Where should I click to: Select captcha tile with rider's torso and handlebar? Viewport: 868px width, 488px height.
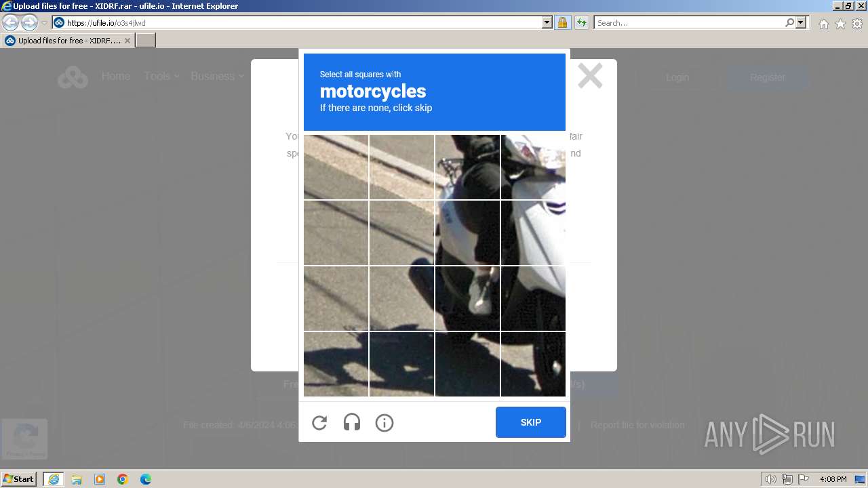tap(467, 167)
